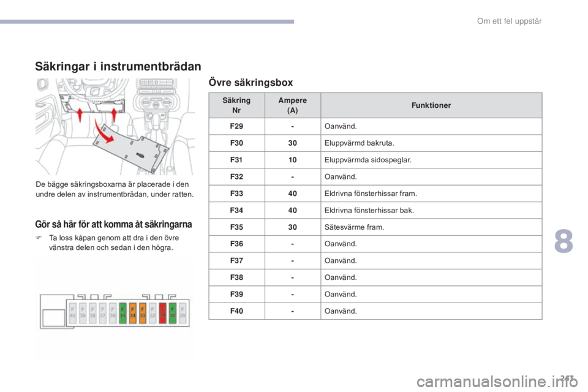
Task: Click the 'Ta loss kåpan genom att dra' instruction
Action: tap(114, 243)
